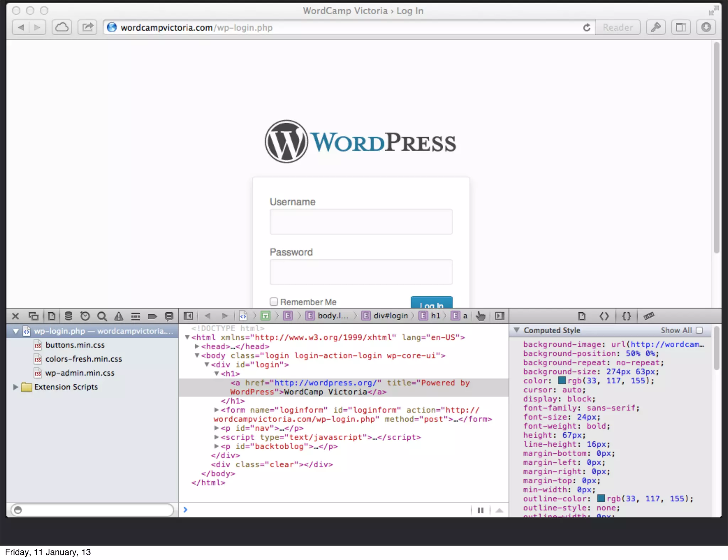Expand the Extension Scripts folder
728x560 pixels.
click(x=15, y=387)
